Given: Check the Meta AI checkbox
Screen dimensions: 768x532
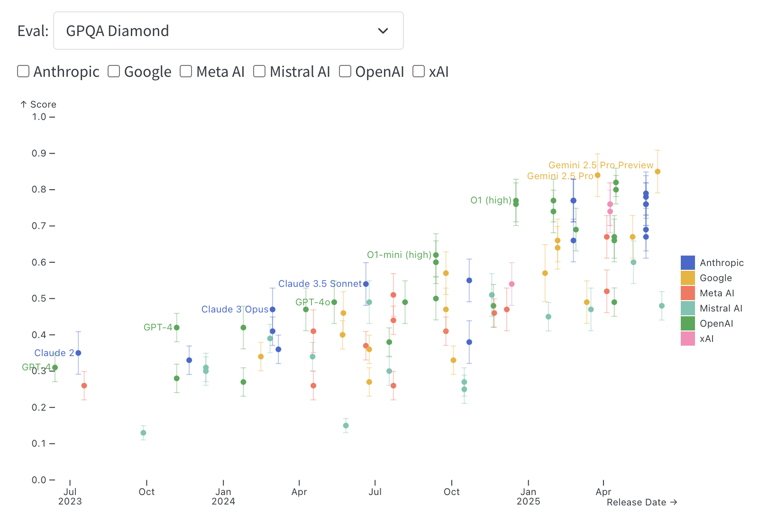Looking at the screenshot, I should pos(186,71).
